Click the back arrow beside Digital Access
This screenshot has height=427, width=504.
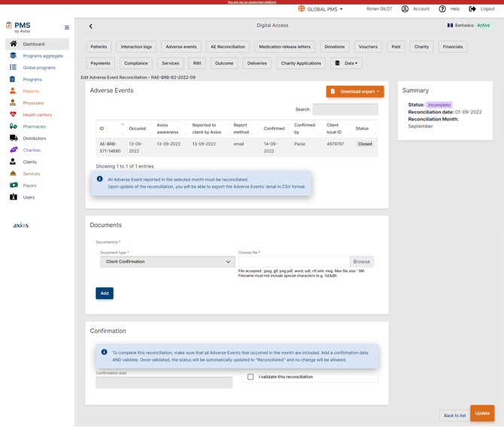(91, 26)
